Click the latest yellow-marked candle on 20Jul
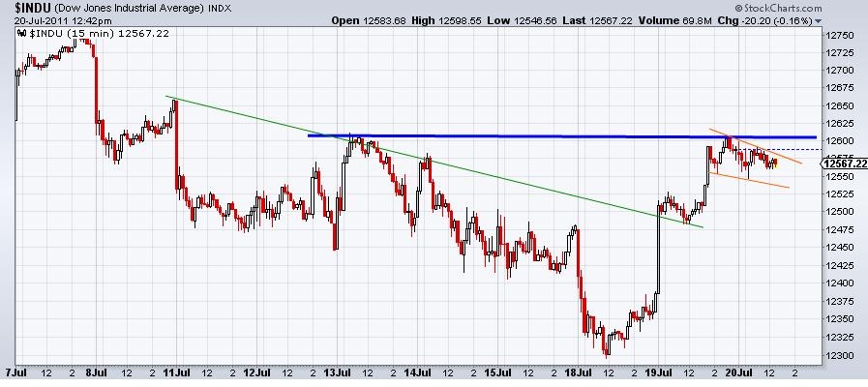Viewport: 868px width, 387px height. 773,163
